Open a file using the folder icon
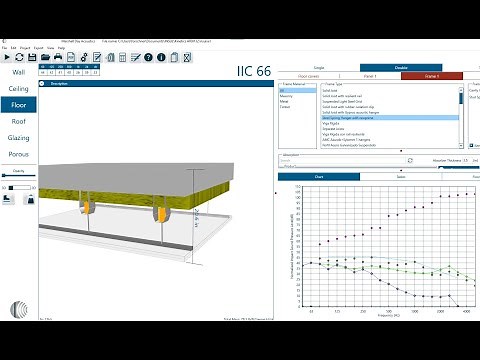 (x=45, y=57)
